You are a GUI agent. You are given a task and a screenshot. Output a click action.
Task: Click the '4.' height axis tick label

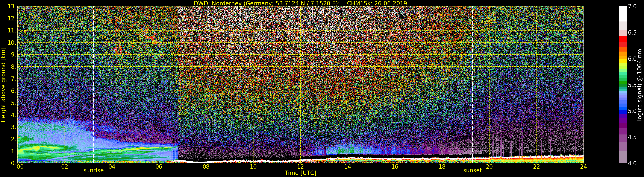[x=14, y=115]
